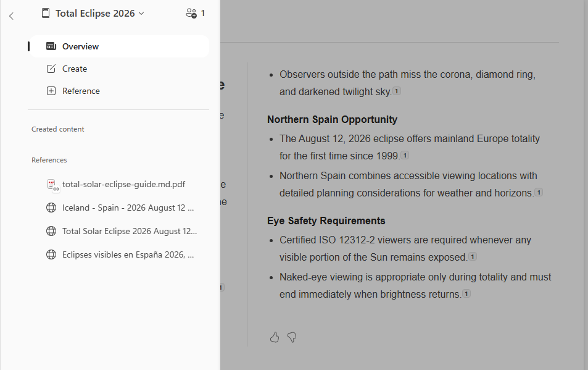Image resolution: width=588 pixels, height=370 pixels.
Task: Click the PDF file icon for eclipse guide
Action: click(52, 185)
